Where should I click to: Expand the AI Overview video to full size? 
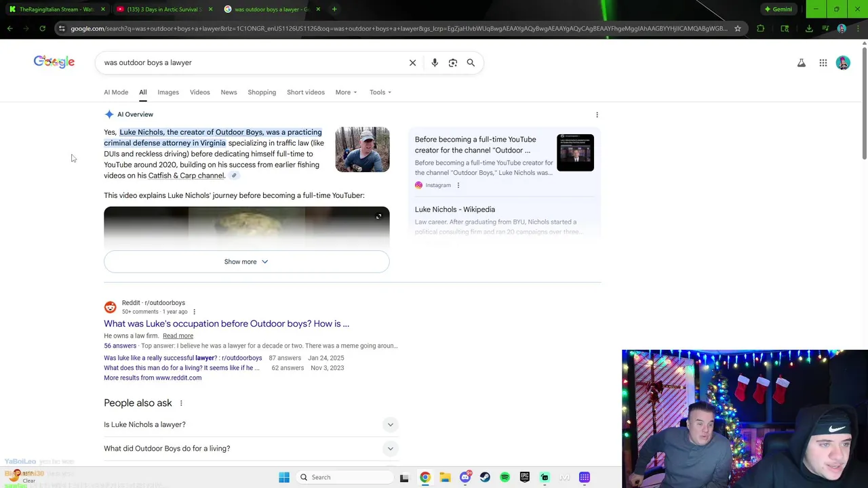click(378, 216)
